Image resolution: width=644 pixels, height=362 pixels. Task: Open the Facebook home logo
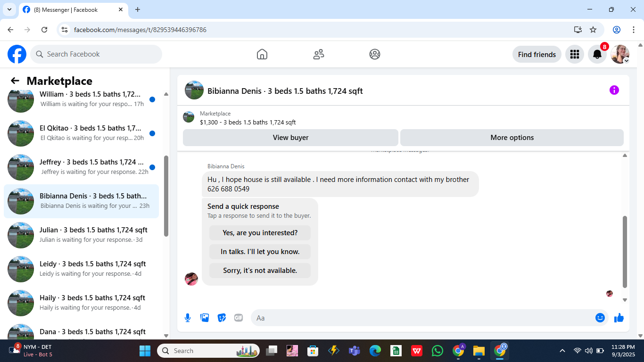tap(17, 54)
